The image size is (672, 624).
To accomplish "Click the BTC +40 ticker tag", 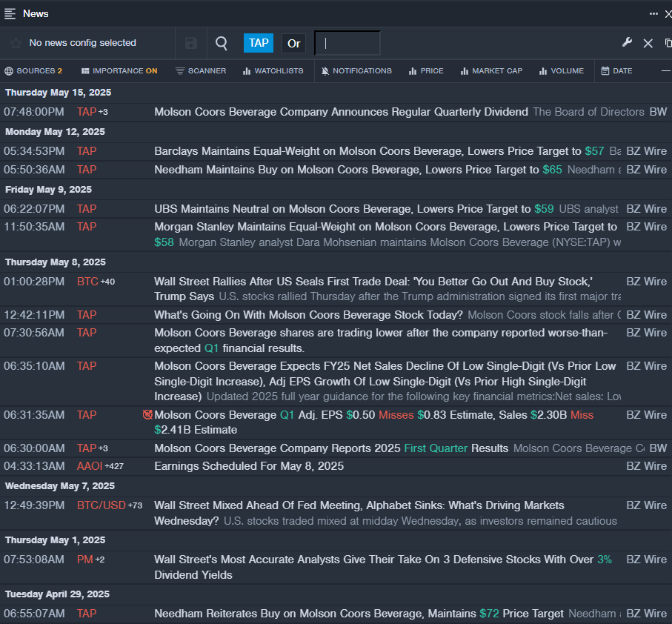I will coord(96,282).
